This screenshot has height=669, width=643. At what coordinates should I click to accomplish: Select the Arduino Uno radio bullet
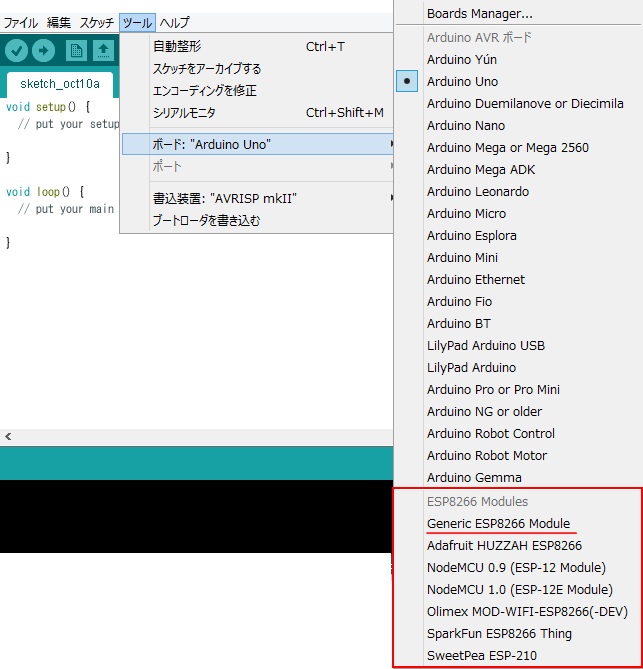click(407, 81)
